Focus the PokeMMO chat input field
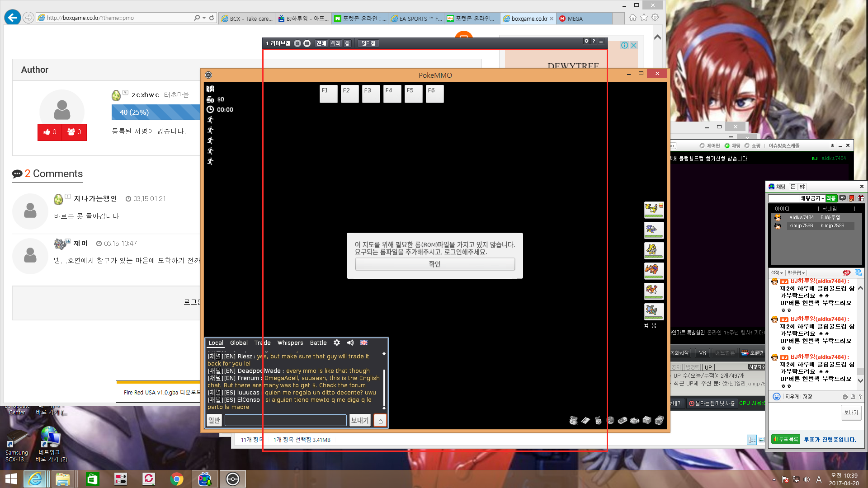The image size is (868, 488). point(286,420)
